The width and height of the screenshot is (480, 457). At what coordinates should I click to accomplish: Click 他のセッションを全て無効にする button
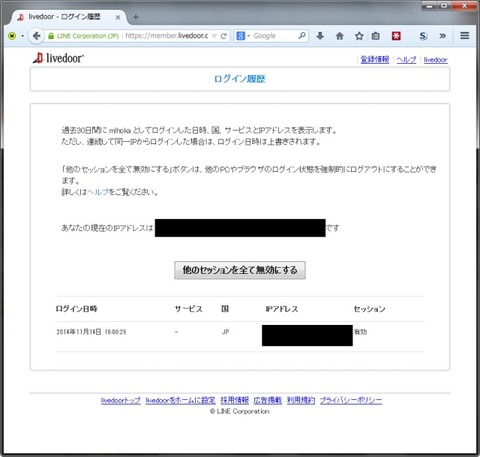pos(240,270)
